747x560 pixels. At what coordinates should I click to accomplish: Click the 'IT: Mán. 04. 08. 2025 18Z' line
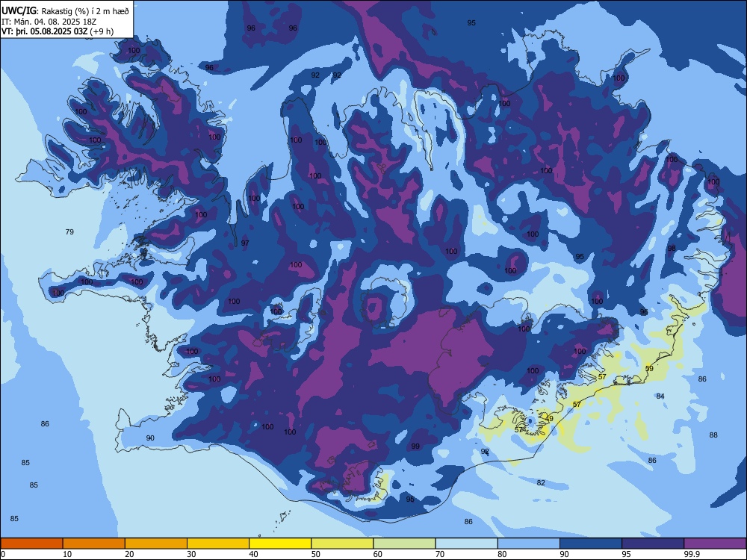click(x=49, y=22)
